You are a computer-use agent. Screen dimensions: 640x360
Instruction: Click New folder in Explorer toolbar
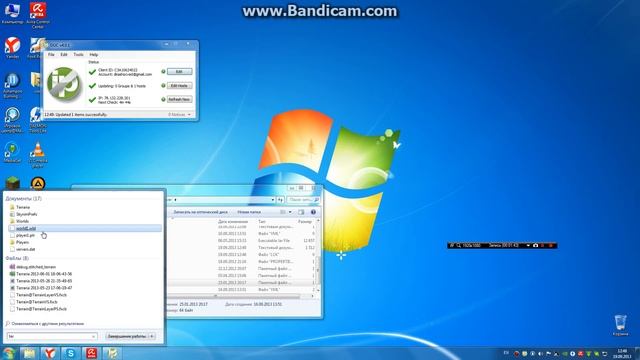(249, 212)
